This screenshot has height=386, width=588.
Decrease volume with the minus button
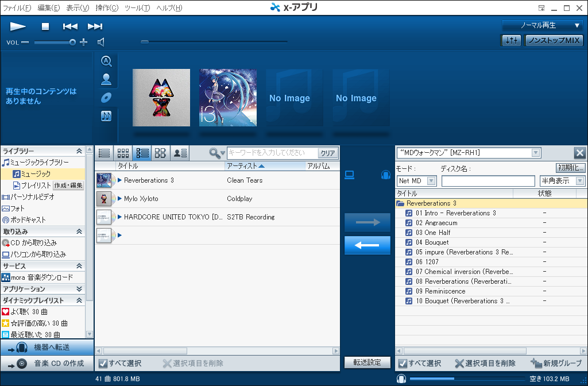click(25, 43)
